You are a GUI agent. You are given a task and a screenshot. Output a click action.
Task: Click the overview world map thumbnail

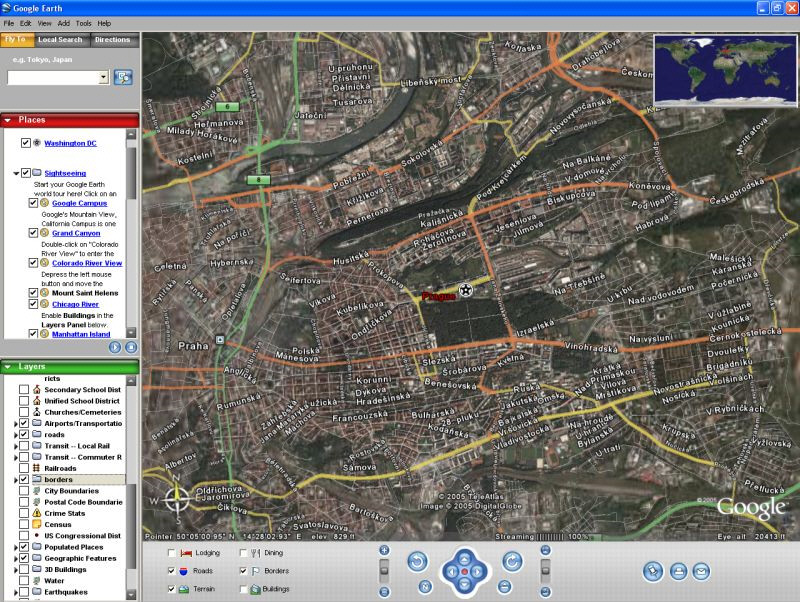(725, 70)
